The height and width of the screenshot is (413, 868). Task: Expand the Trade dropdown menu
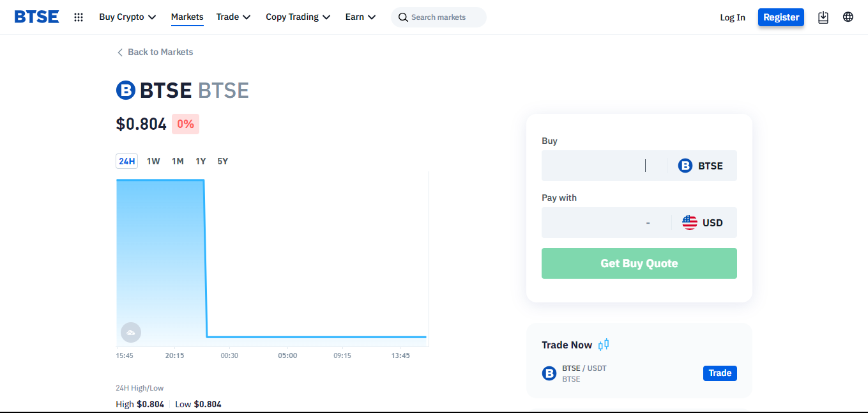coord(234,17)
